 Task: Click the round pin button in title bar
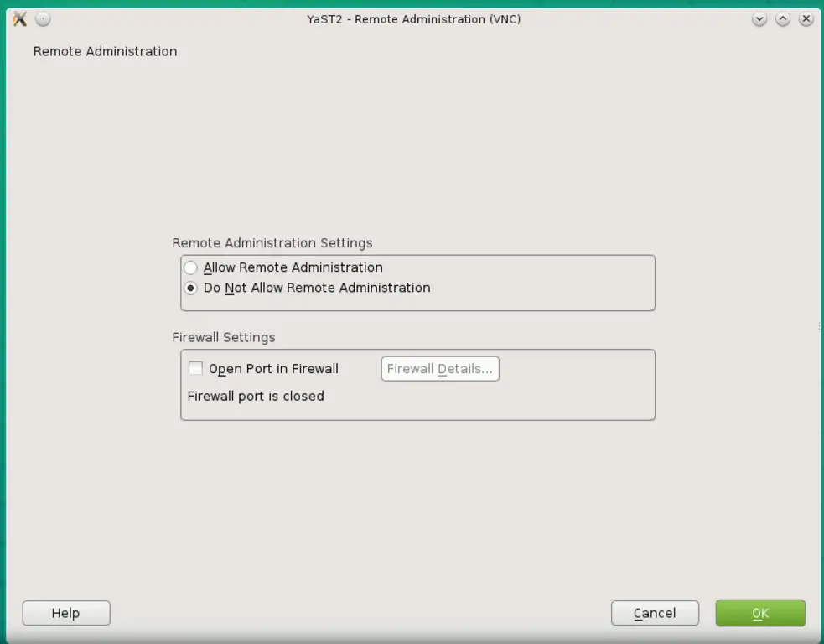pyautogui.click(x=43, y=19)
